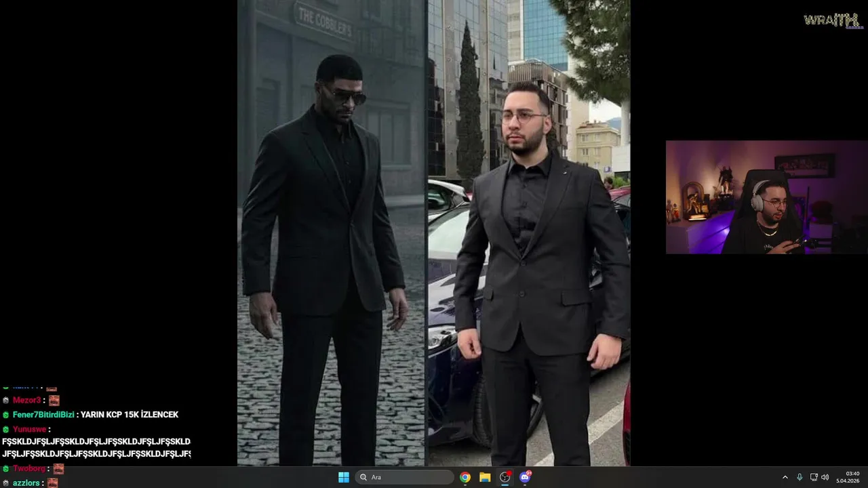Click the microphone tray icon
The height and width of the screenshot is (488, 868).
coord(800,477)
